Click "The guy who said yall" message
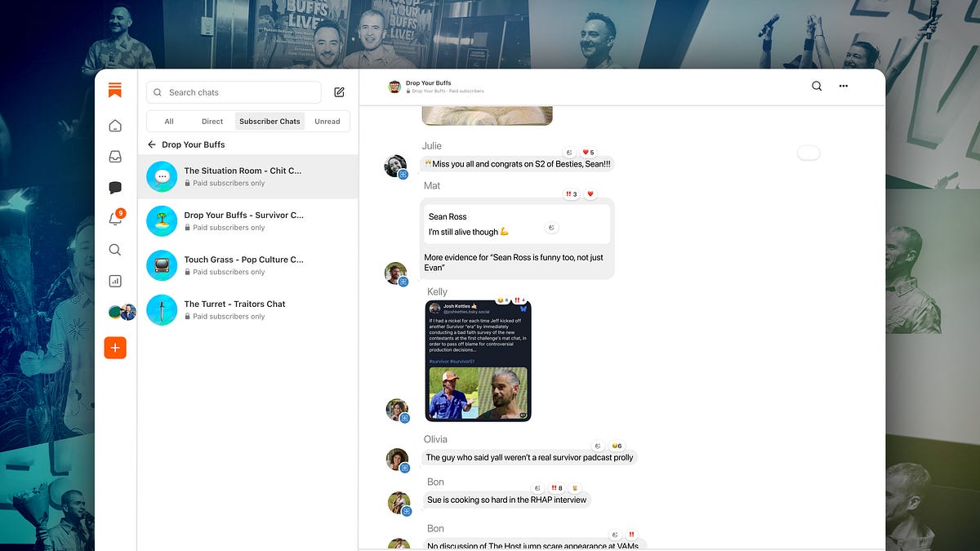Viewport: 980px width, 551px height. coord(529,457)
